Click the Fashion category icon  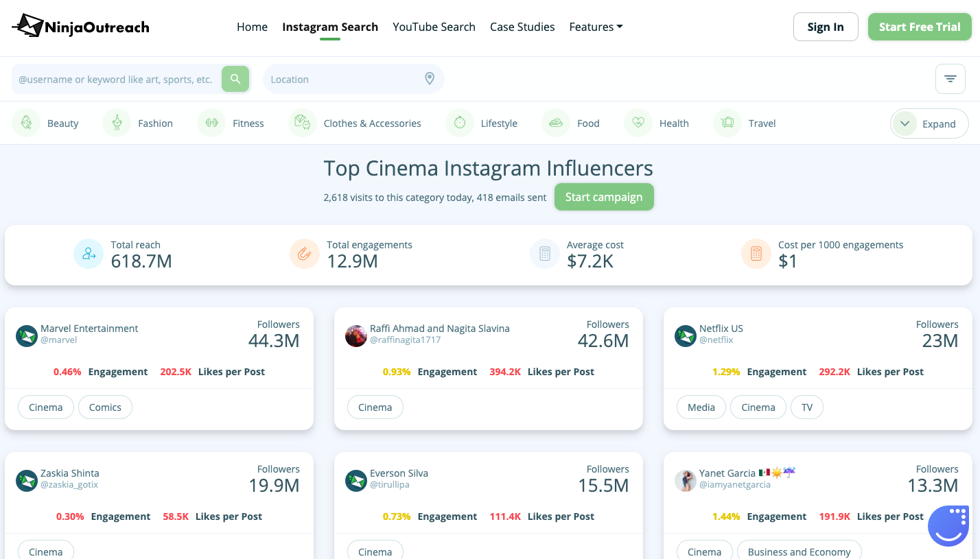pyautogui.click(x=117, y=123)
